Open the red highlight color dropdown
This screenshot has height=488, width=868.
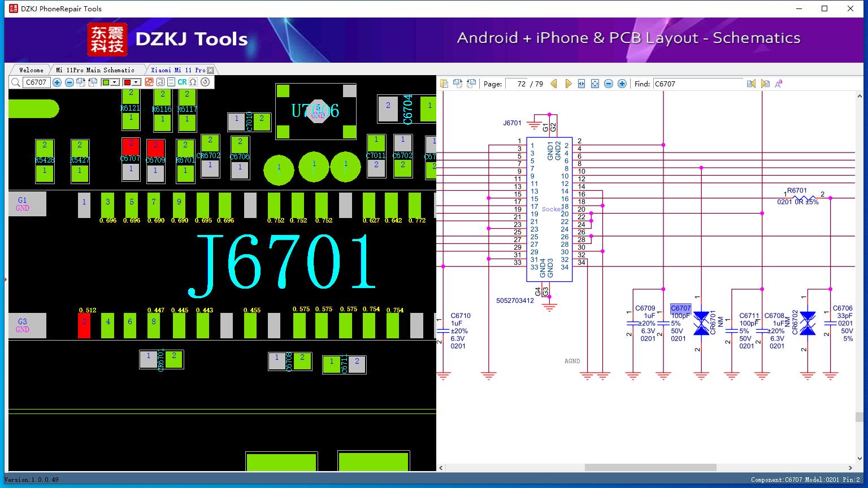point(136,82)
